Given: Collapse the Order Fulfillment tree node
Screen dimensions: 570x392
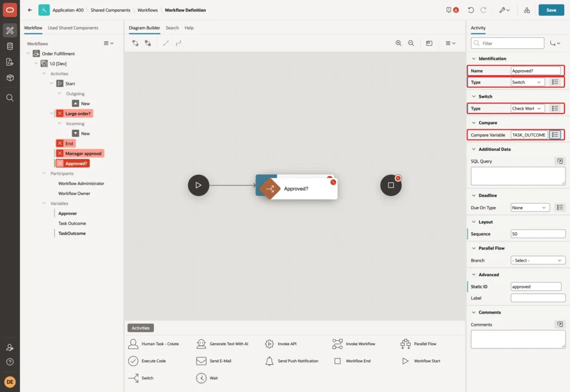Looking at the screenshot, I should 28,53.
